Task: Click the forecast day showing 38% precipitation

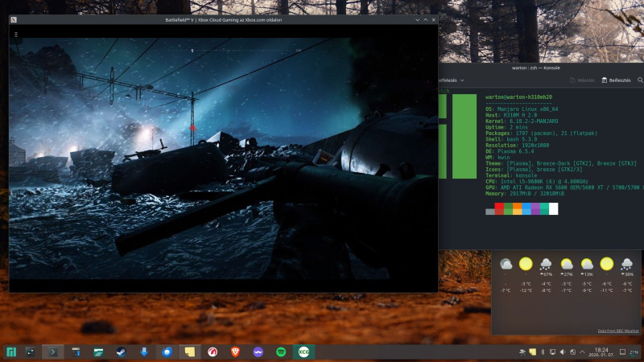Action: [x=627, y=275]
